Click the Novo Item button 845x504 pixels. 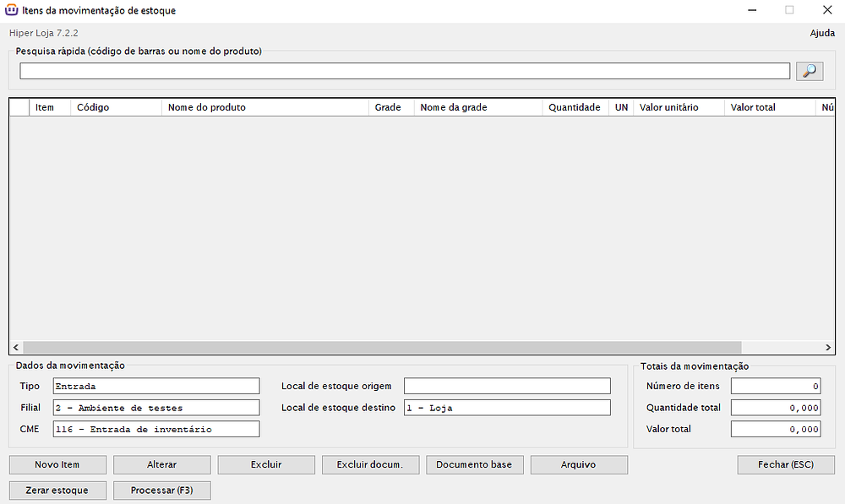click(57, 464)
